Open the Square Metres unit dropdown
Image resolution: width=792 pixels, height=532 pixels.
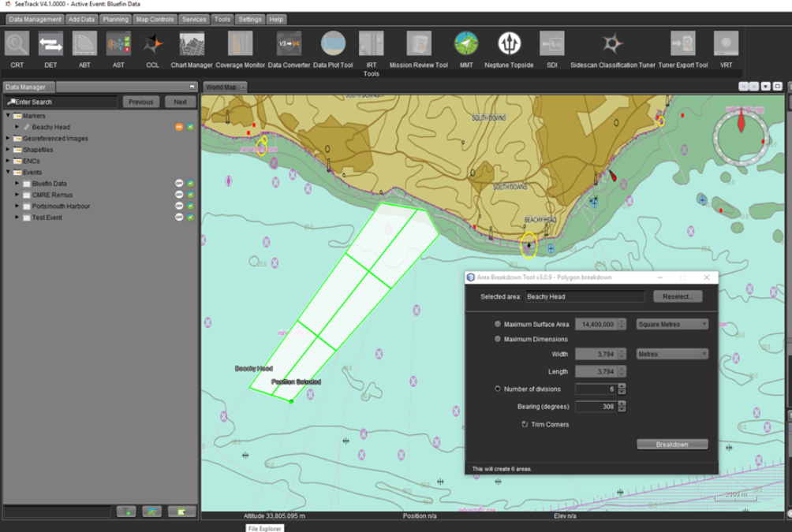[672, 324]
